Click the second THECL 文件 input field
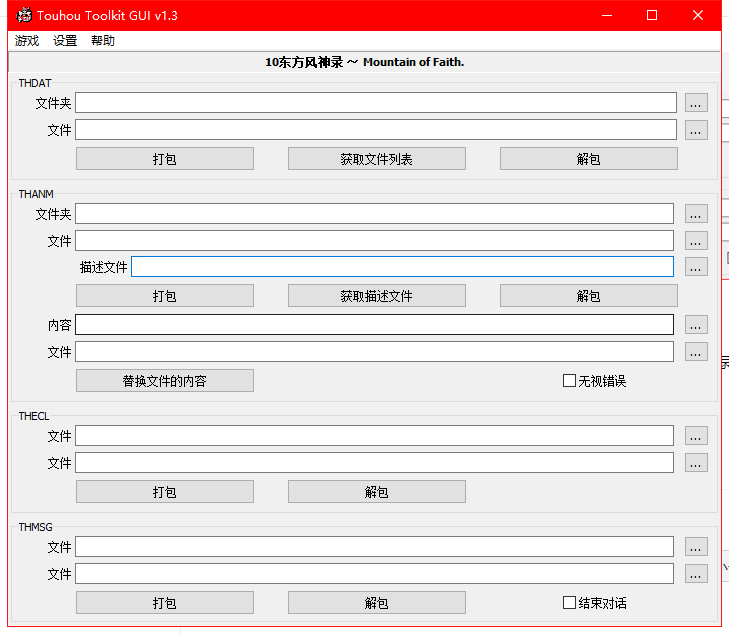729x634 pixels. coord(374,463)
